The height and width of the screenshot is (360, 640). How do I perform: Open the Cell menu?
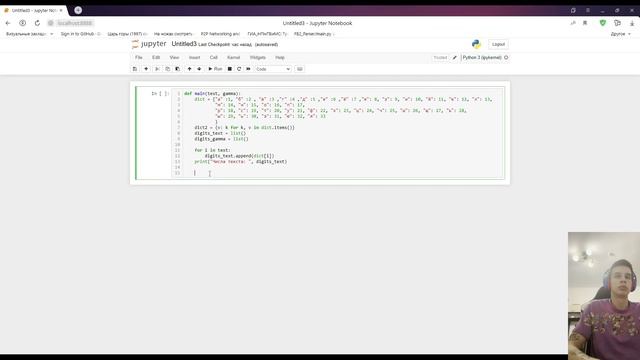point(213,58)
